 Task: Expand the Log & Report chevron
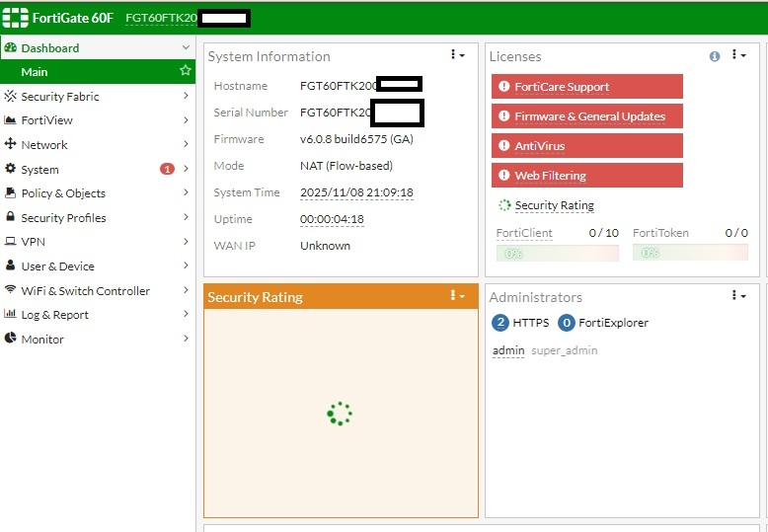click(x=186, y=314)
